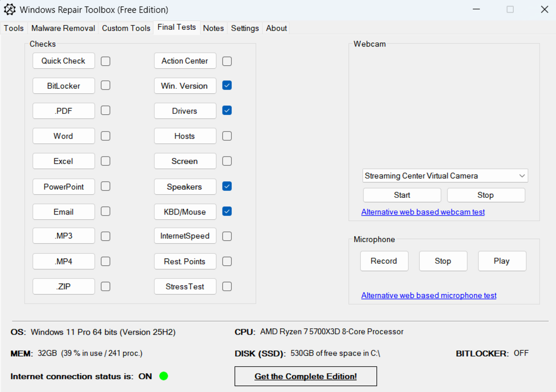Select the Final Tests tab
556x392 pixels.
coord(177,27)
